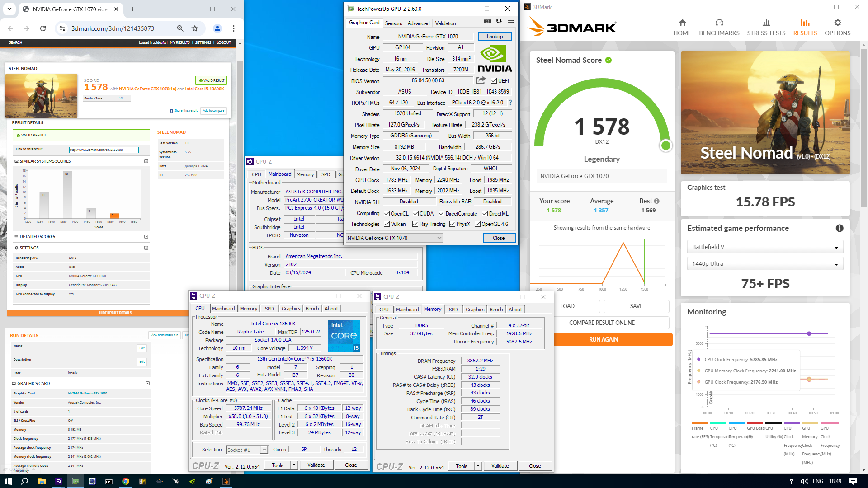The height and width of the screenshot is (488, 868).
Task: Open the Chrome profile icon
Action: tap(217, 28)
